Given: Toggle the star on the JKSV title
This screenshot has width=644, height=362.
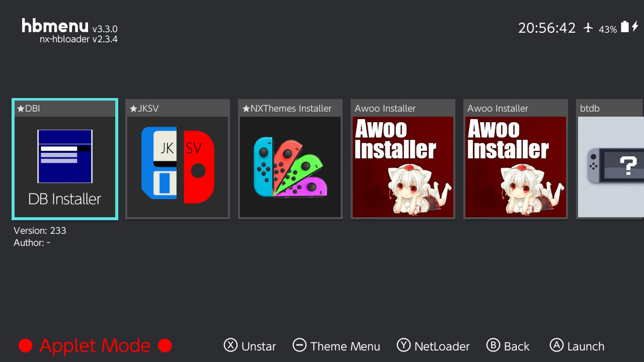Looking at the screenshot, I should click(x=133, y=109).
